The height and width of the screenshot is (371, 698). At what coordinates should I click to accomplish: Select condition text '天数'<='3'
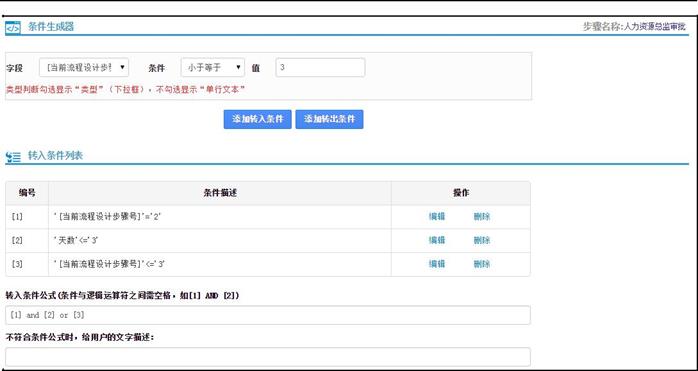pyautogui.click(x=76, y=241)
